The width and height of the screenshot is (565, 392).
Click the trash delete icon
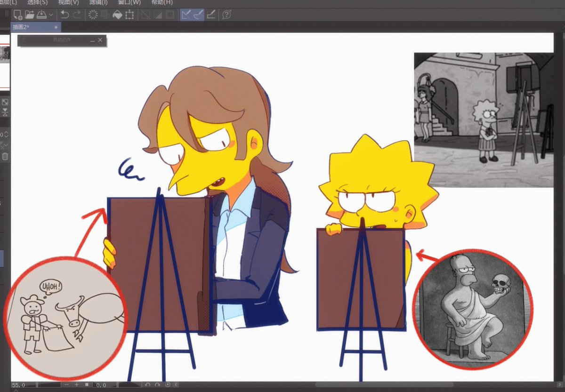click(5, 157)
